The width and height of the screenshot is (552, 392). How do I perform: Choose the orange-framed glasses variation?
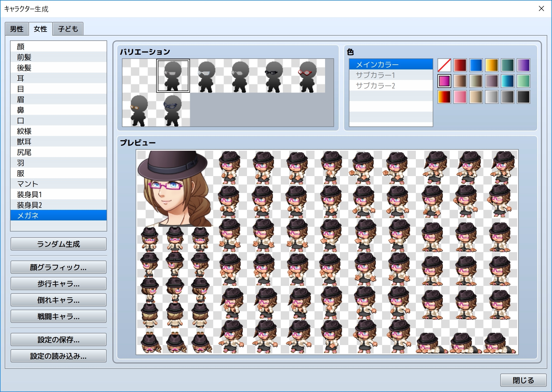[139, 110]
